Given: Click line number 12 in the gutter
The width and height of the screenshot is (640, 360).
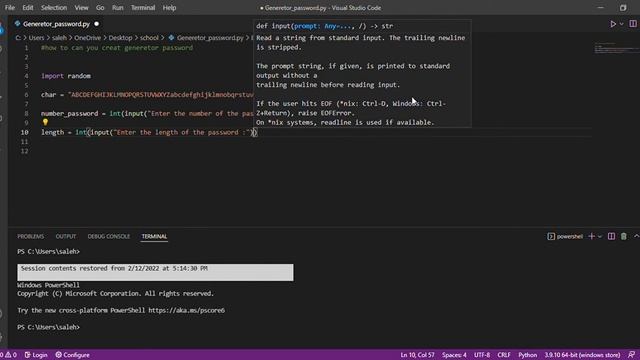Looking at the screenshot, I should [x=24, y=151].
